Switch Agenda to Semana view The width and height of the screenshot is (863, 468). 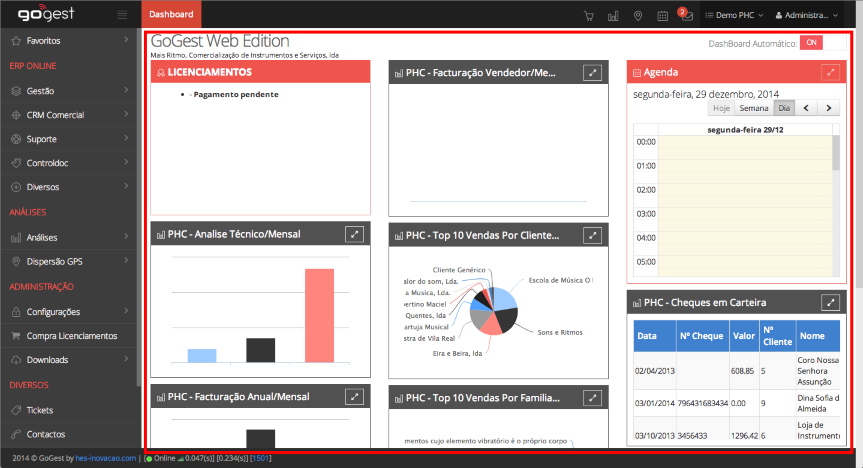click(754, 108)
